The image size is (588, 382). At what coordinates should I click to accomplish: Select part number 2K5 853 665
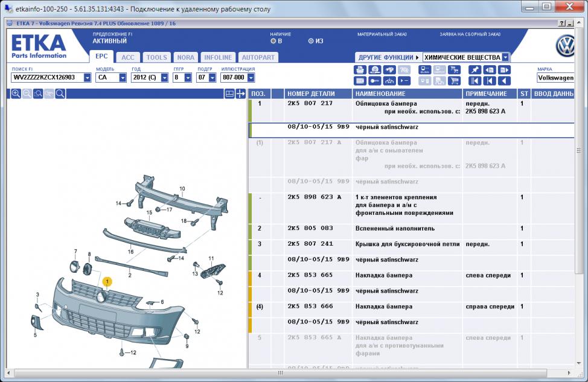click(310, 275)
